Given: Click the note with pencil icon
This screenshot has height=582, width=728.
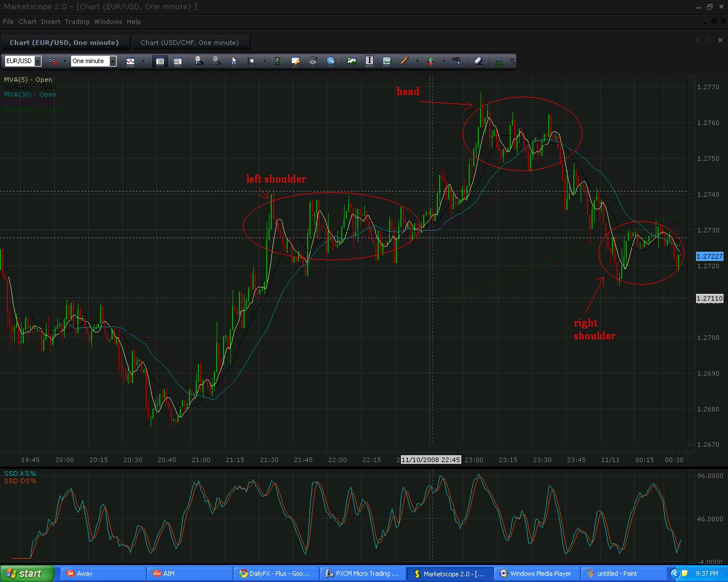Looking at the screenshot, I should 295,61.
